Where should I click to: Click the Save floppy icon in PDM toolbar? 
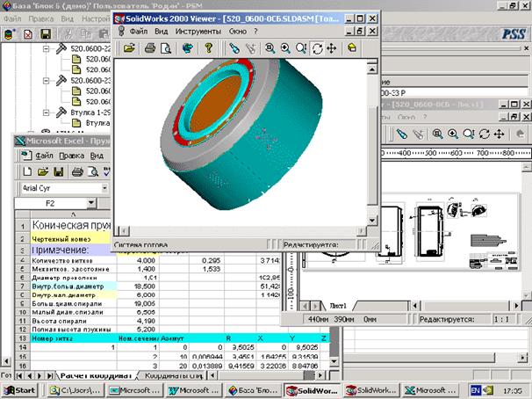(x=46, y=34)
